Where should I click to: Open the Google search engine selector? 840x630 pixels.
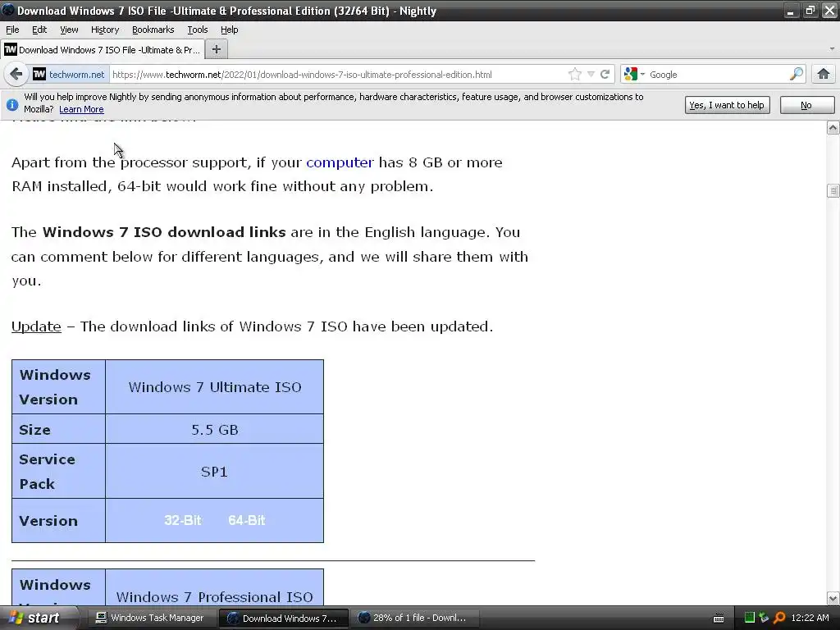coord(634,74)
